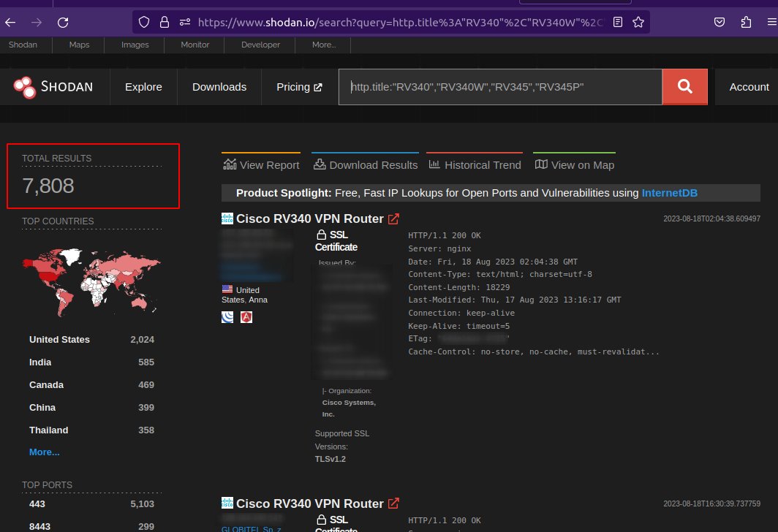The width and height of the screenshot is (778, 532).
Task: Open the Account menu
Action: pyautogui.click(x=749, y=87)
